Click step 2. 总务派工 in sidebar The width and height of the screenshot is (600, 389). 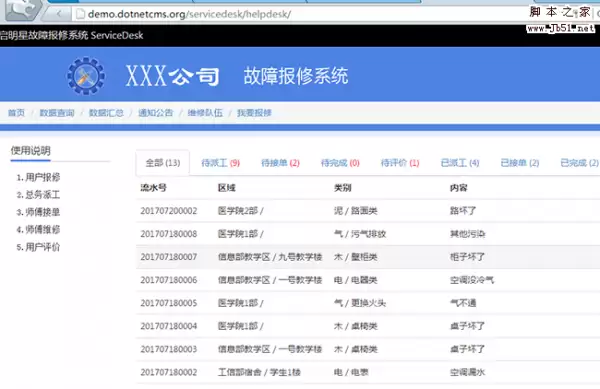pos(38,195)
